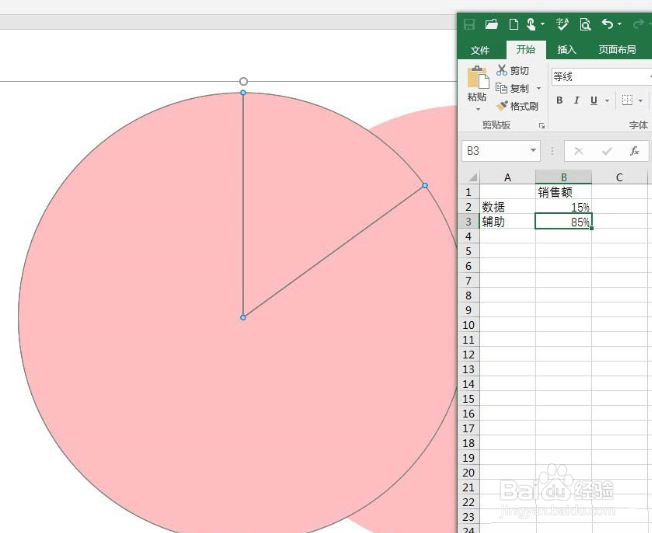The width and height of the screenshot is (652, 533).
Task: Select column A header
Action: point(507,178)
